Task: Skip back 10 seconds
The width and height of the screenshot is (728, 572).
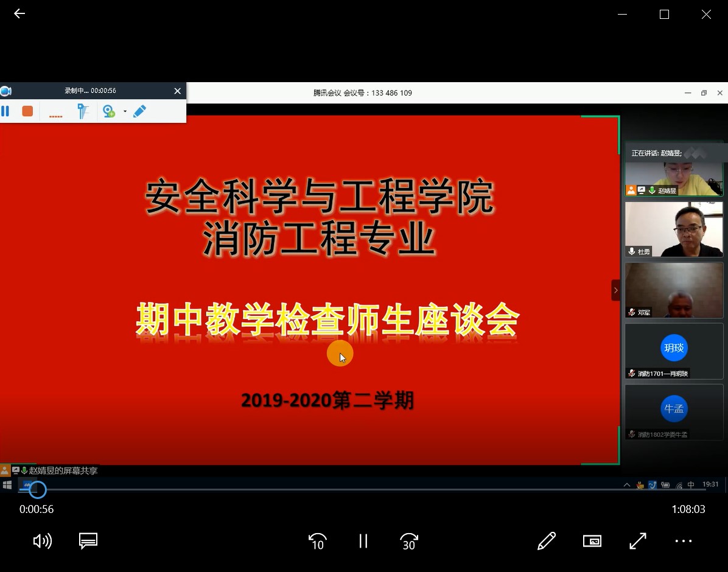Action: pos(317,541)
